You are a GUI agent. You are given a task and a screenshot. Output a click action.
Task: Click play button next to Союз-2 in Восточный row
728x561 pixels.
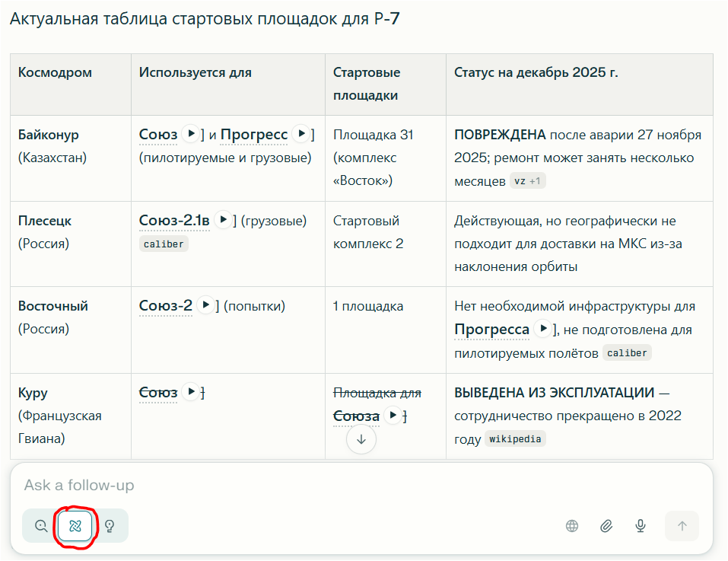tap(205, 305)
